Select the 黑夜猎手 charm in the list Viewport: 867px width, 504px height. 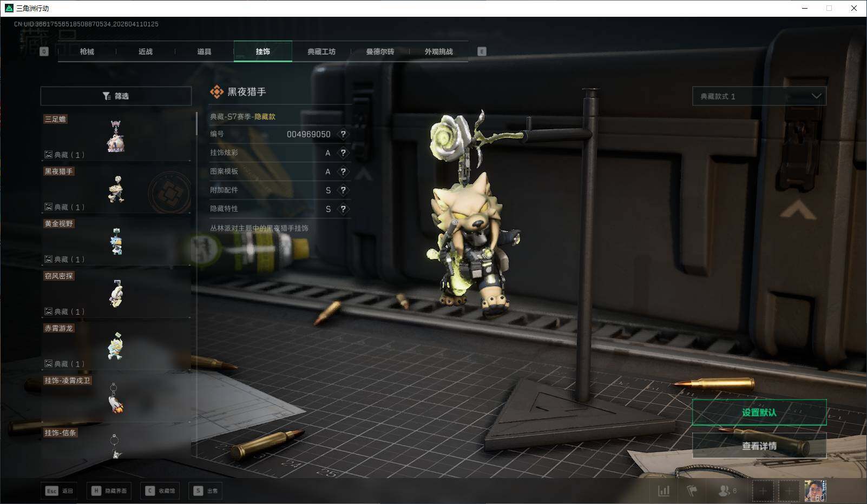click(x=116, y=189)
